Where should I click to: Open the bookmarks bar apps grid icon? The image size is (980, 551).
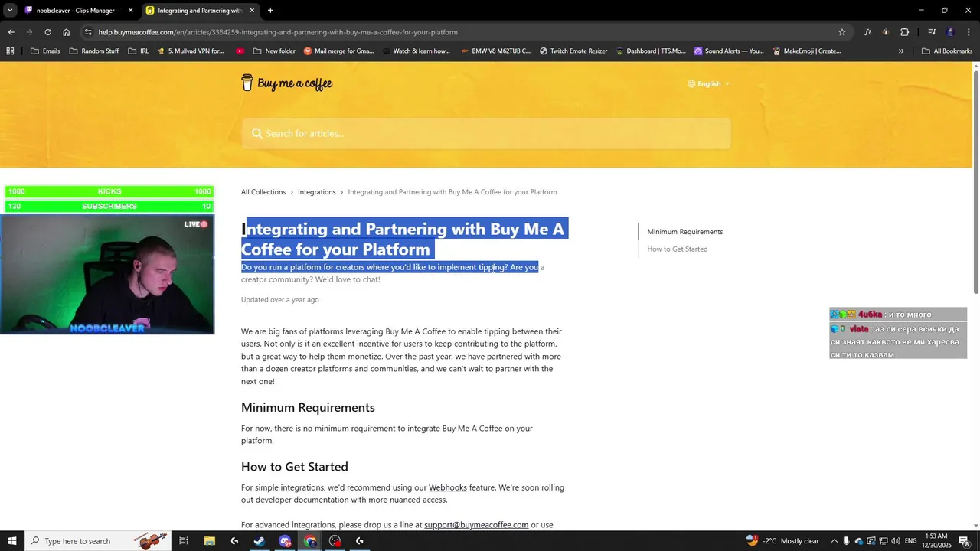[x=10, y=51]
